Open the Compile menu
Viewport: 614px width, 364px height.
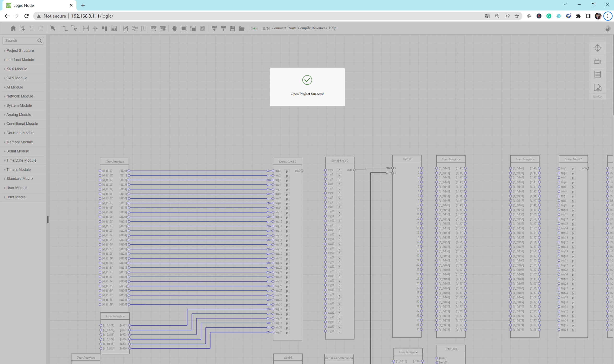(x=304, y=28)
